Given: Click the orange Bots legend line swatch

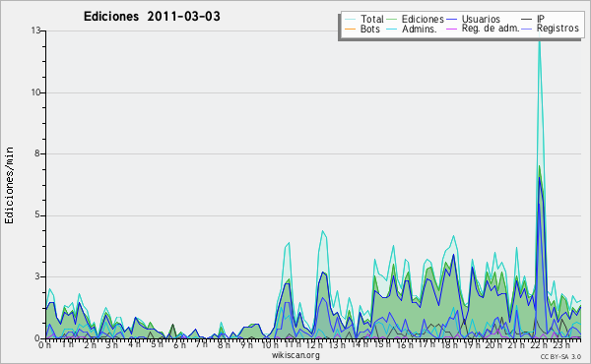Looking at the screenshot, I should 350,29.
